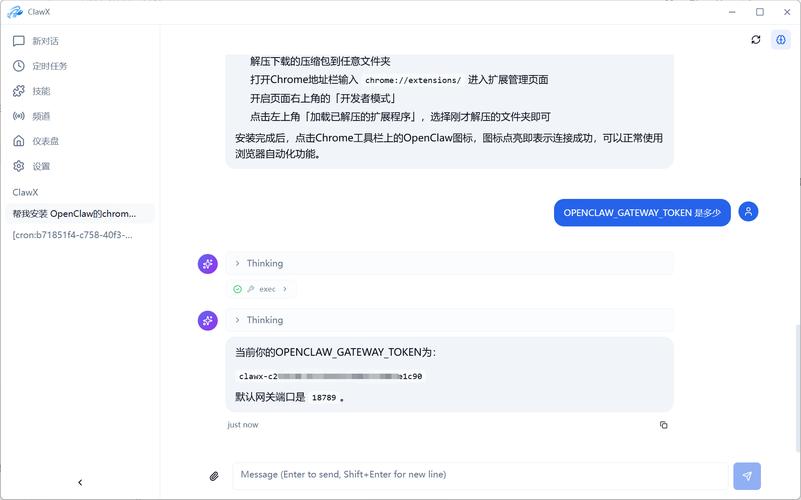Image resolution: width=801 pixels, height=500 pixels.
Task: Click the blue OPENCLAW_GATEWAY_TOKEN 是多少 message
Action: (x=642, y=212)
